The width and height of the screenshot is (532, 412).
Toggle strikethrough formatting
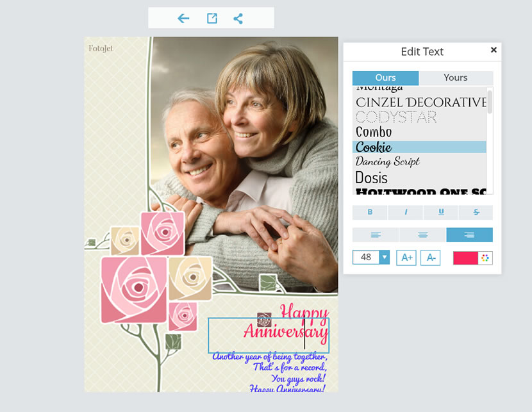[x=476, y=212]
